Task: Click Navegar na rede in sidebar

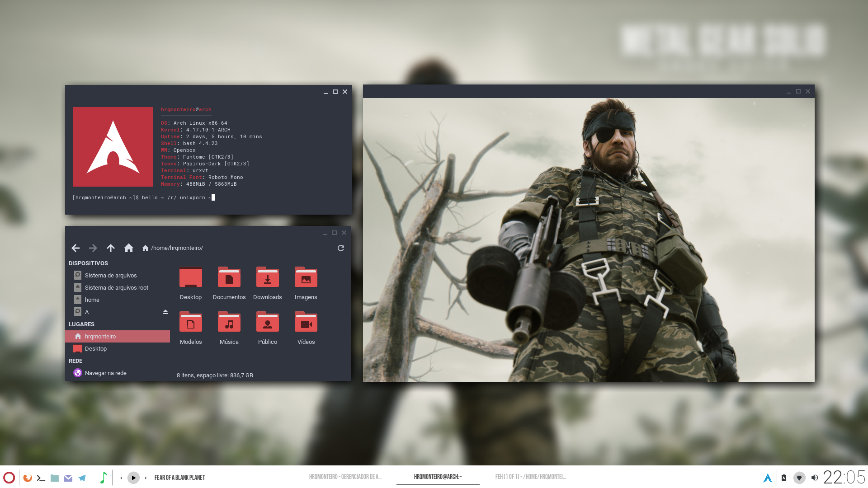Action: point(105,373)
